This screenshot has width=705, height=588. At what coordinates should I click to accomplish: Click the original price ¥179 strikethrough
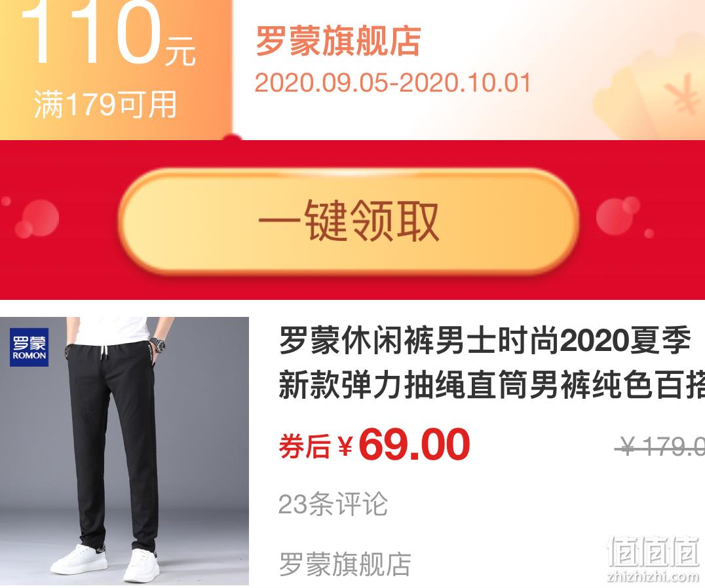click(660, 447)
